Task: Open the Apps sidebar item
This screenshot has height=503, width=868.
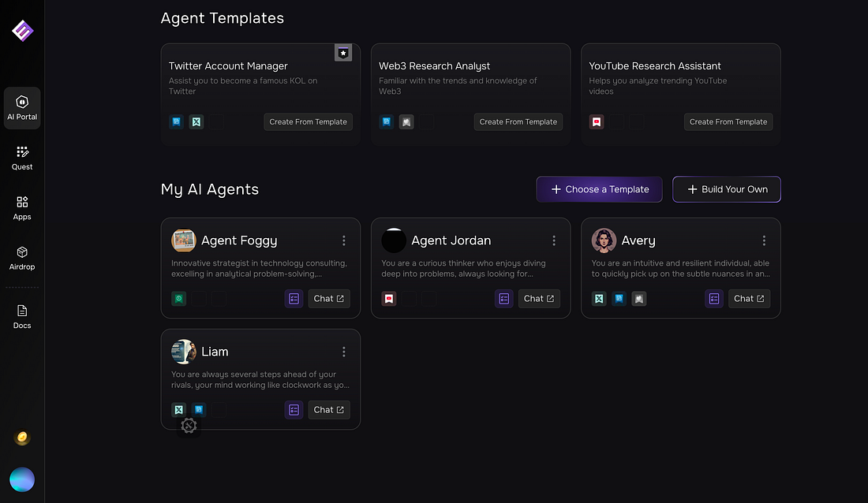Action: pos(22,207)
